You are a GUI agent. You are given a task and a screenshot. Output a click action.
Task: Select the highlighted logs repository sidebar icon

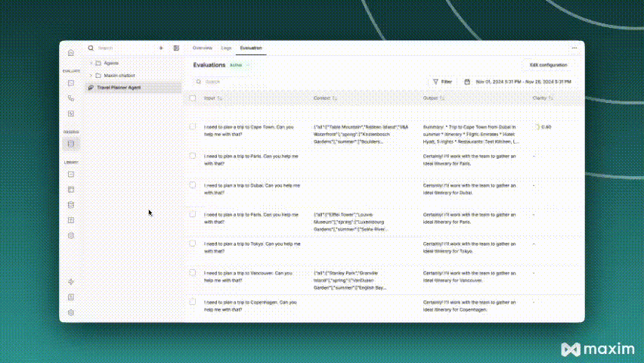pos(71,144)
